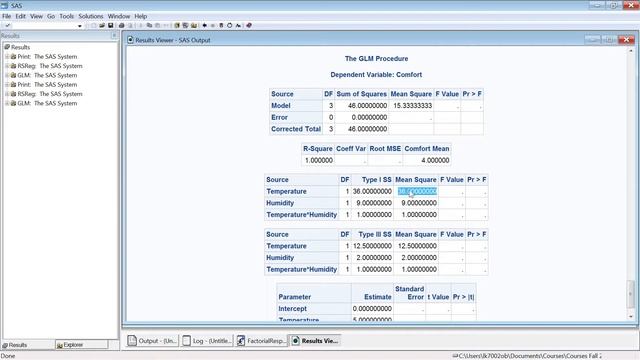Click the highlighted Temperature Mean Square cell

click(417, 191)
